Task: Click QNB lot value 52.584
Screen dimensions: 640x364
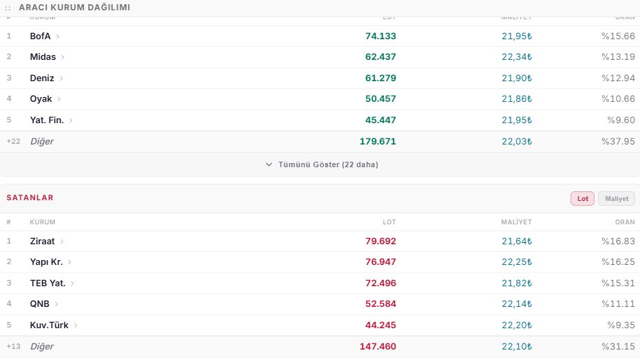Action: (381, 304)
